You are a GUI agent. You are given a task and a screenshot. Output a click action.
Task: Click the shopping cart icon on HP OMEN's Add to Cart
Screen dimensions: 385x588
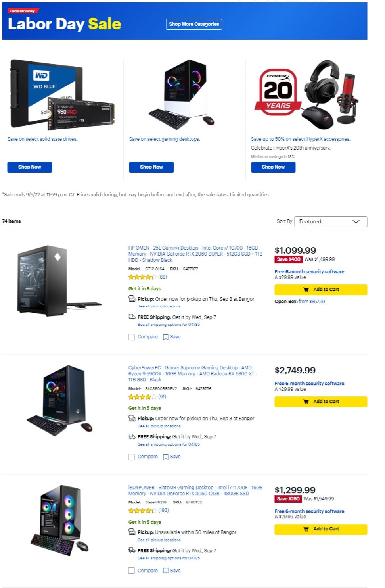306,290
